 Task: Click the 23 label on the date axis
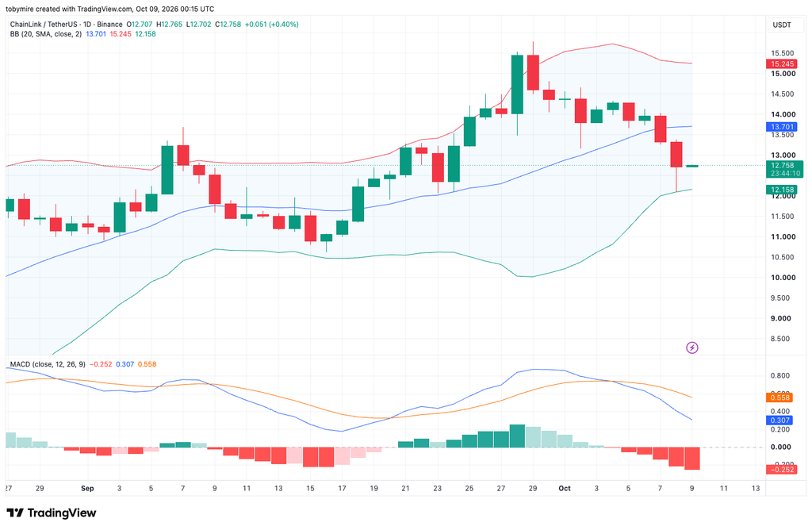pos(438,489)
